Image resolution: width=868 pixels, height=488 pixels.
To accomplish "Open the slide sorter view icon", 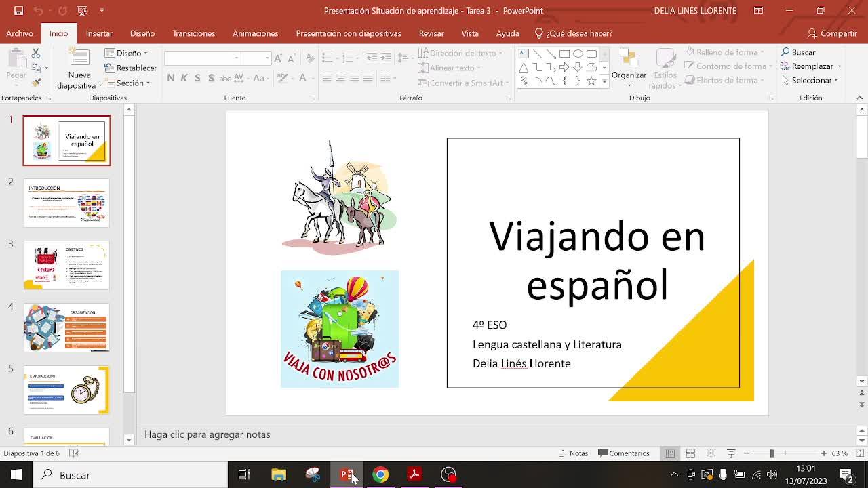I will pos(690,453).
